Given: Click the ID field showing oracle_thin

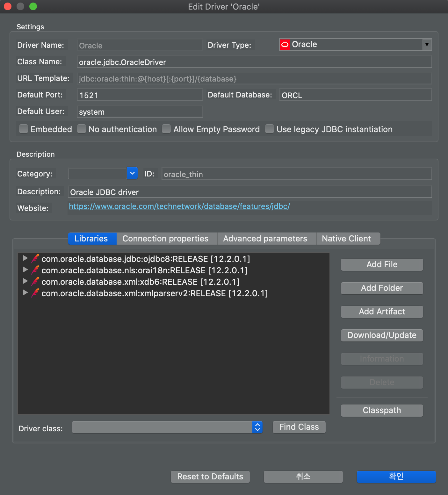Looking at the screenshot, I should (296, 174).
